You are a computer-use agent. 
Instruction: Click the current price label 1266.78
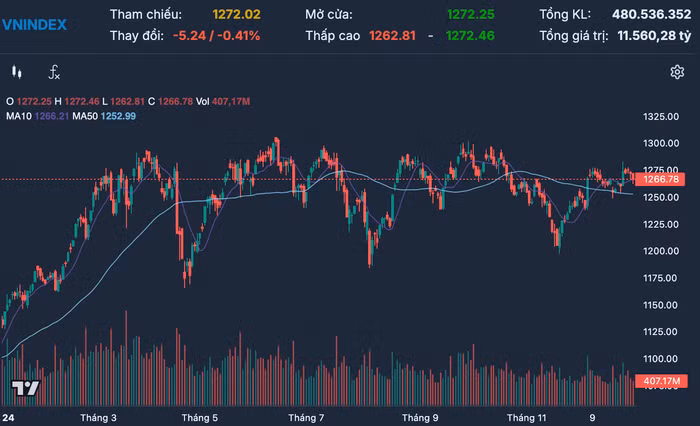[x=662, y=179]
